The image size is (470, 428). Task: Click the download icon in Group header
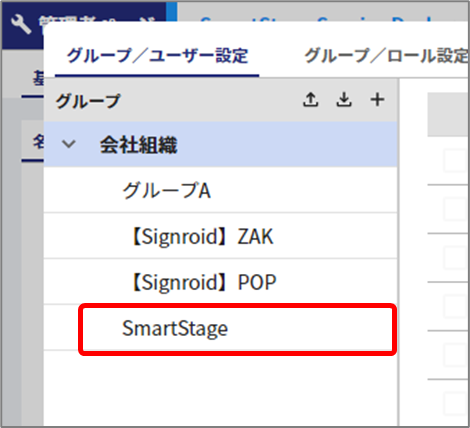[x=344, y=100]
